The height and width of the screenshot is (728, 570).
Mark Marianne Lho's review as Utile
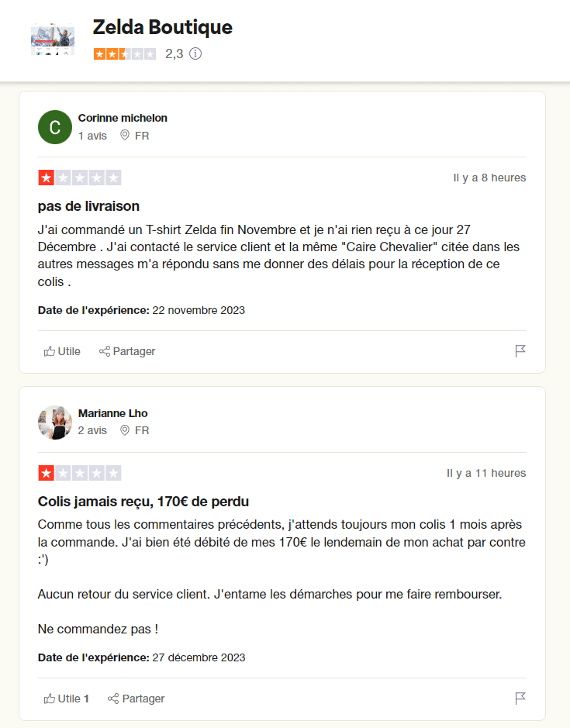pyautogui.click(x=67, y=699)
